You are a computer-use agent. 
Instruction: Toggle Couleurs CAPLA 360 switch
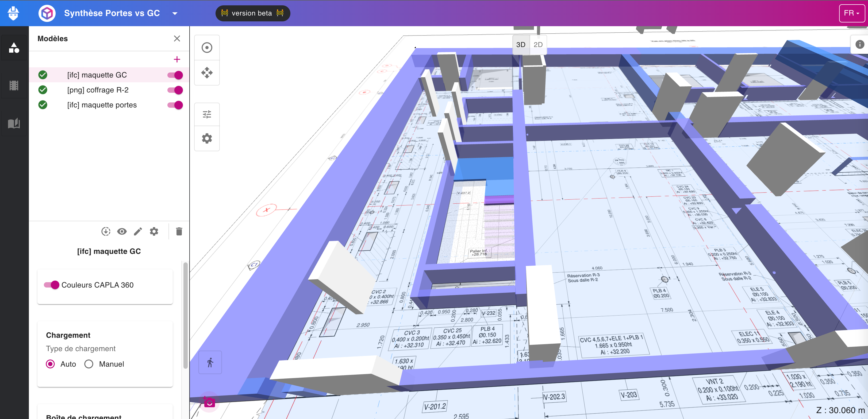point(52,285)
